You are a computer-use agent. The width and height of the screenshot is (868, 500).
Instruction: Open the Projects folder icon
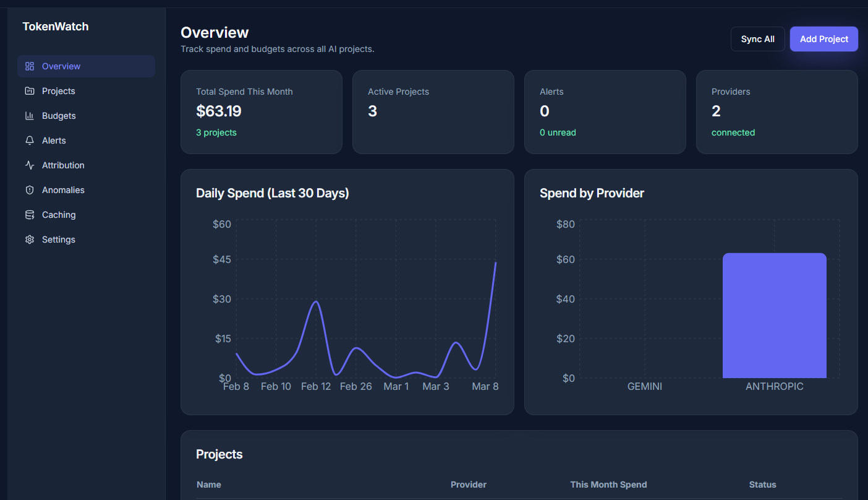point(30,90)
